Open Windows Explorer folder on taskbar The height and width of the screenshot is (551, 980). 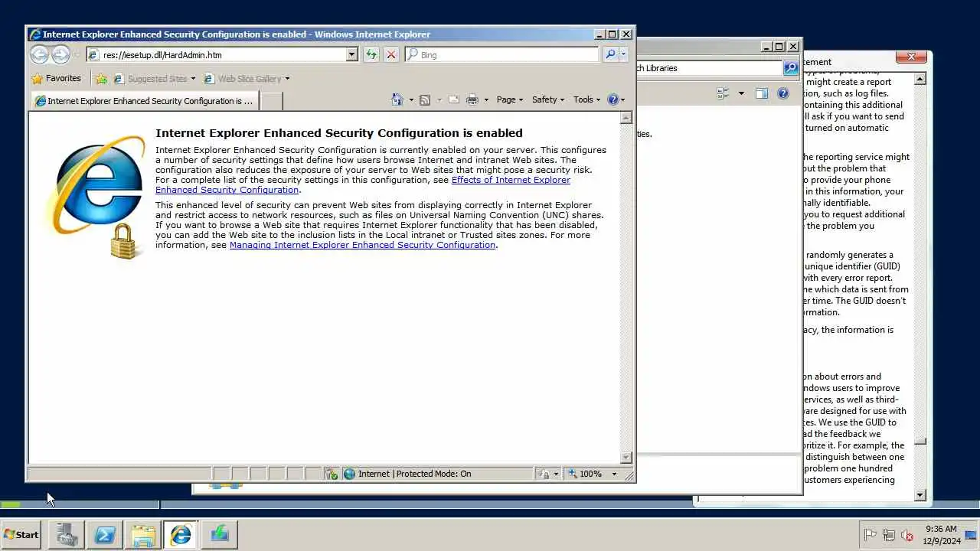[143, 534]
